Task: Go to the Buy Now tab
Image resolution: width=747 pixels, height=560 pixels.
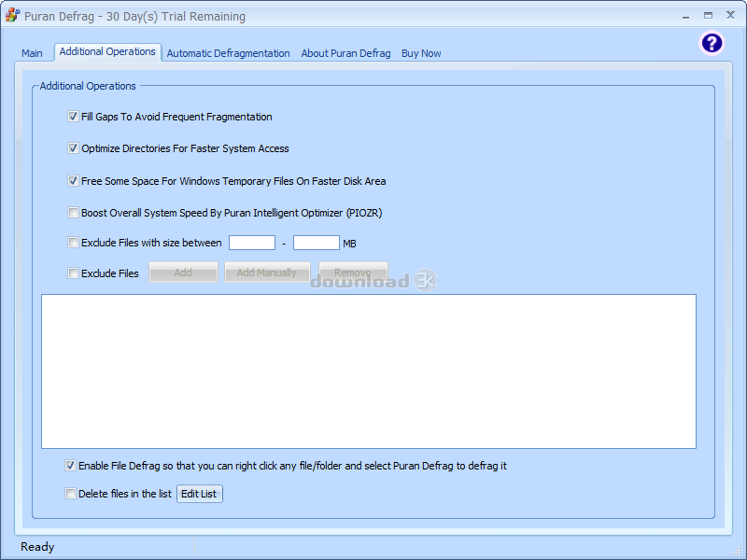Action: 421,53
